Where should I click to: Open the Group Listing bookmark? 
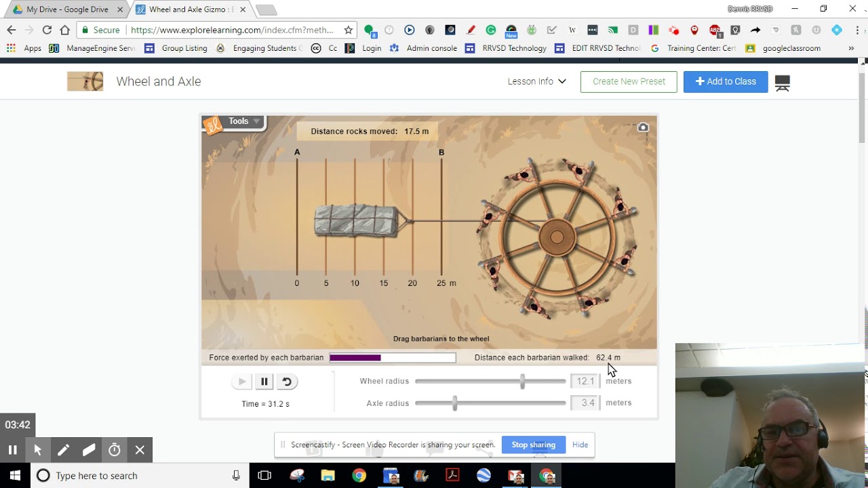176,48
